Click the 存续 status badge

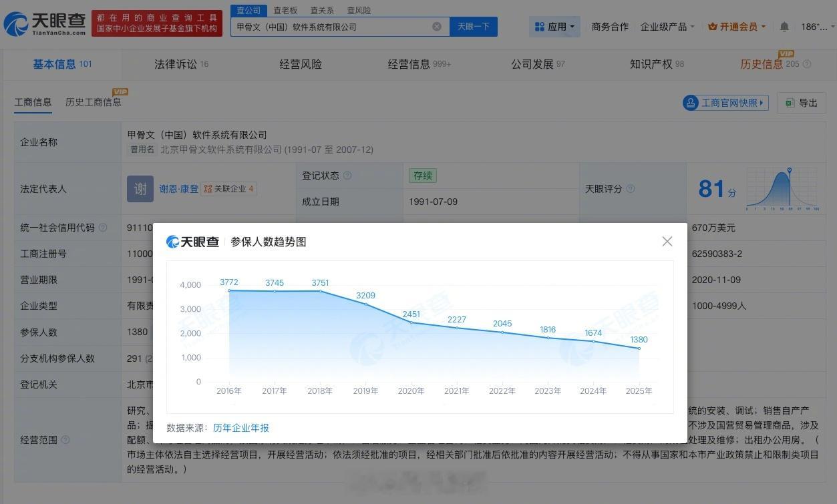423,176
